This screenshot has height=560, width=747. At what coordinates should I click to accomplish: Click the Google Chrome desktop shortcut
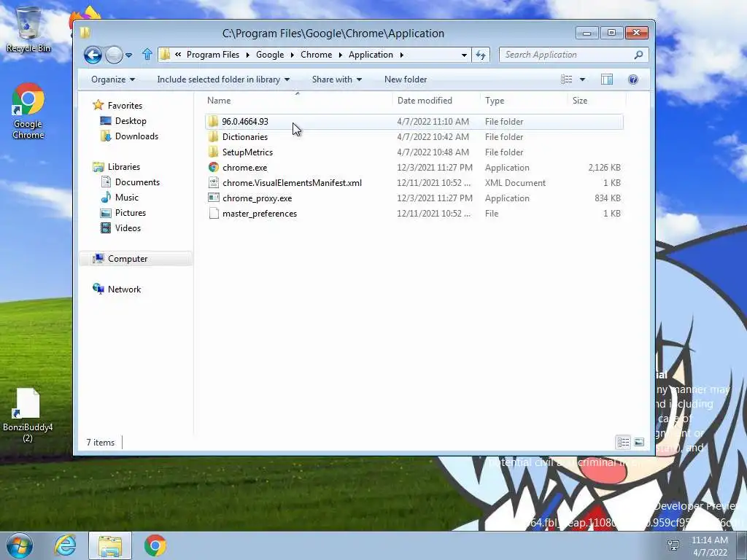(28, 112)
